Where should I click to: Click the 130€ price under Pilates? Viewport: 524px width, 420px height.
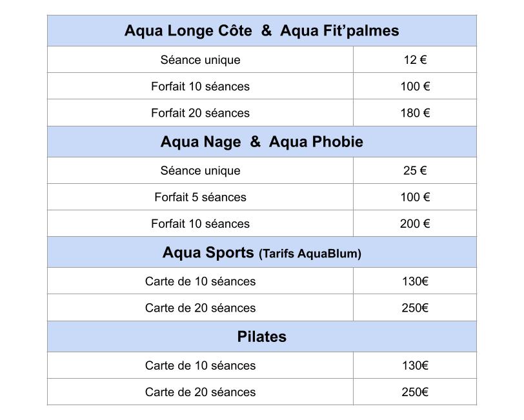tap(415, 365)
